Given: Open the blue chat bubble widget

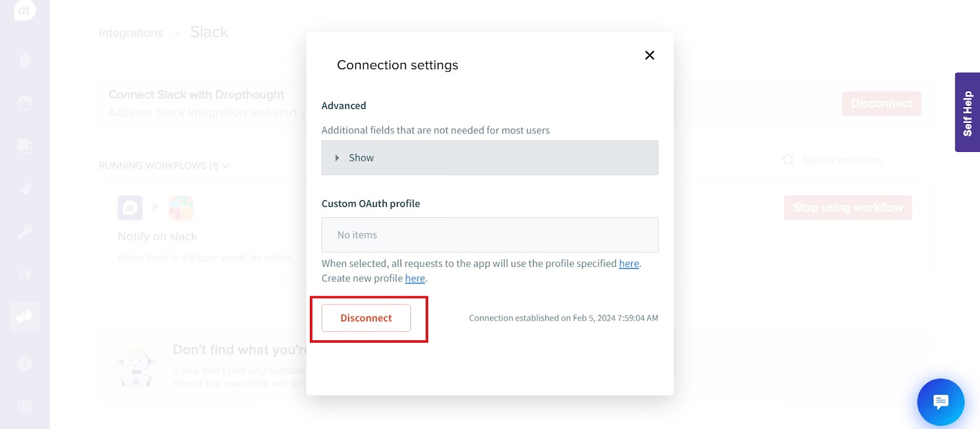Looking at the screenshot, I should 940,402.
